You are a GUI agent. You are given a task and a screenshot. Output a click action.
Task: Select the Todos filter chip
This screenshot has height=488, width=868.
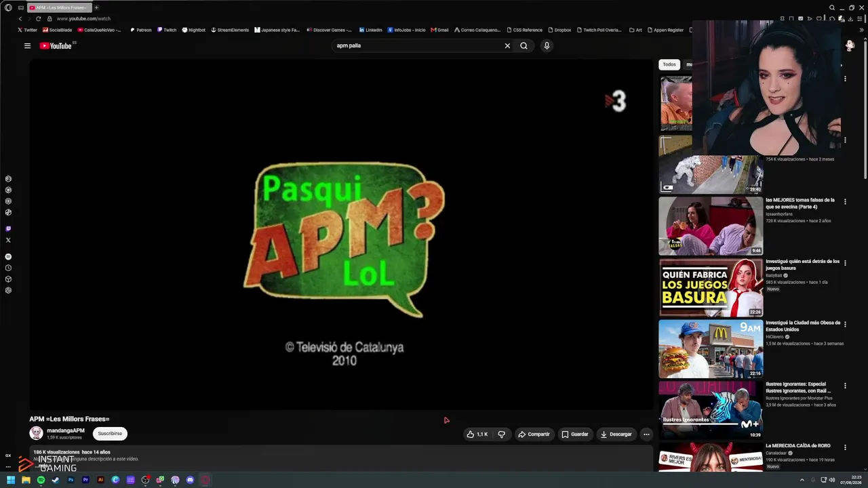tap(669, 64)
